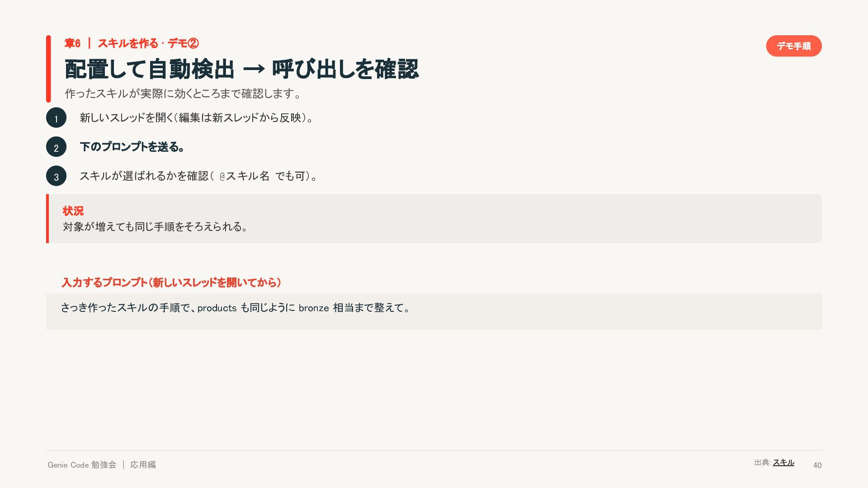868x488 pixels.
Task: Open the スキル source link
Action: (x=783, y=462)
